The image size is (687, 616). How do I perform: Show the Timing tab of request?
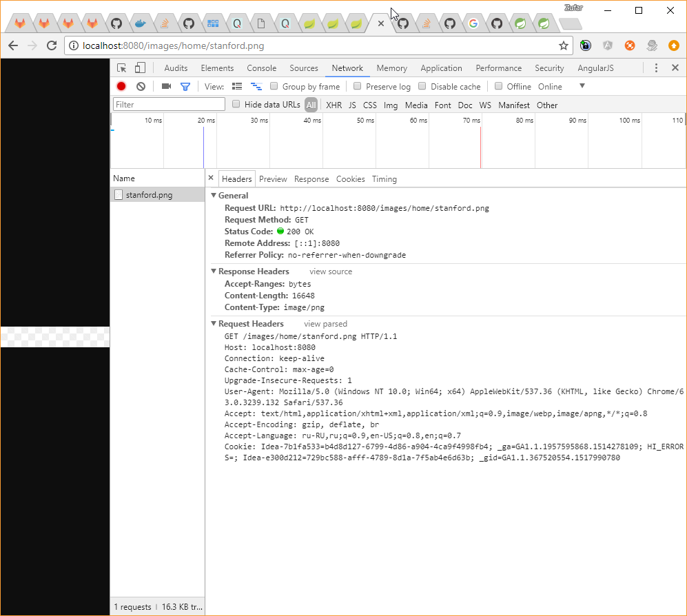[384, 178]
